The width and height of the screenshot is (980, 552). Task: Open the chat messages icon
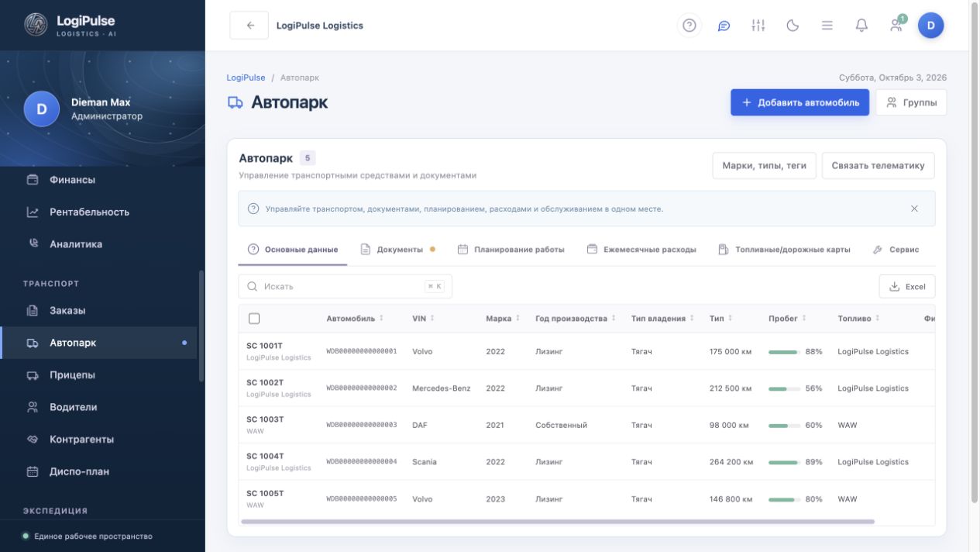tap(724, 26)
